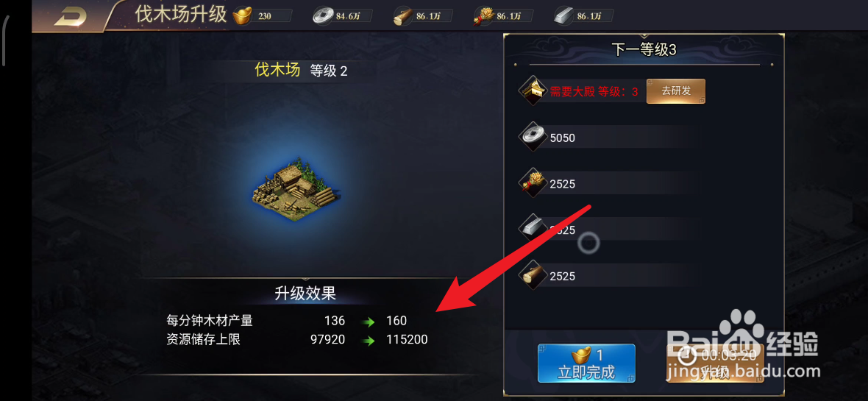Tap the iron bar cost icon
This screenshot has width=868, height=401.
click(x=533, y=229)
